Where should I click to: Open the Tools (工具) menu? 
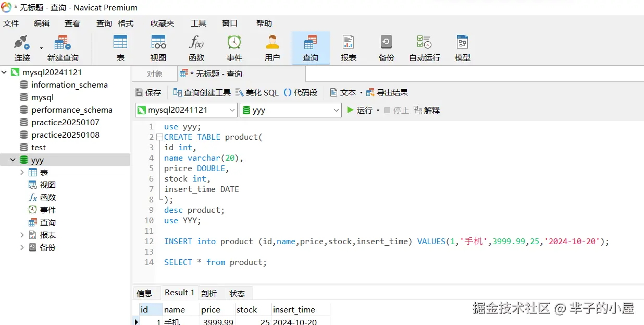click(199, 23)
